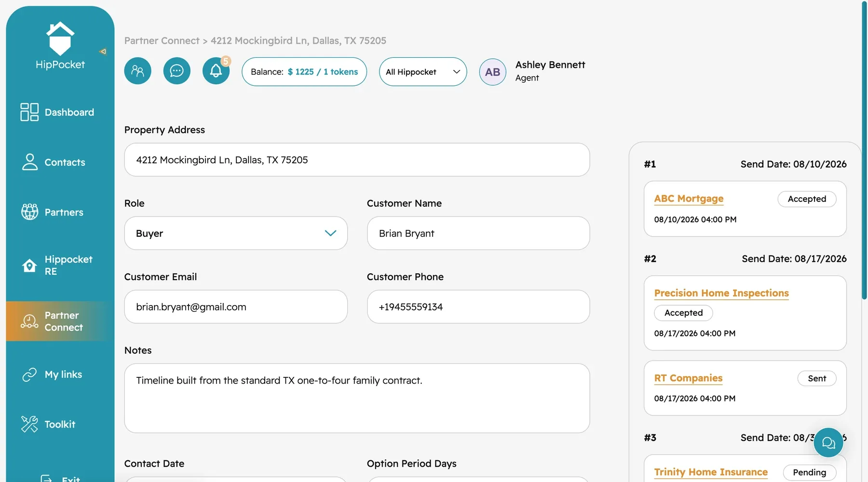
Task: Click the Hippocket RE house icon
Action: (29, 265)
